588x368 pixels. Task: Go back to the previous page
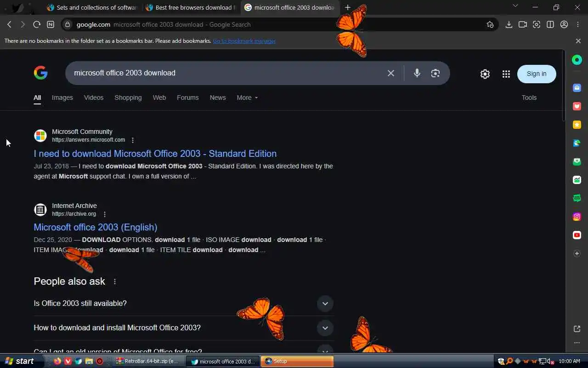[9, 24]
